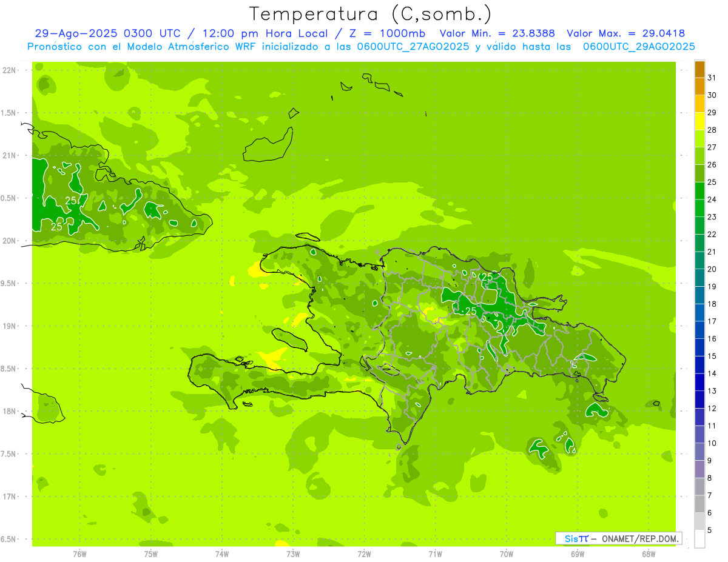Click the "69W" longitude axis label
The height and width of the screenshot is (562, 728).
pos(578,554)
